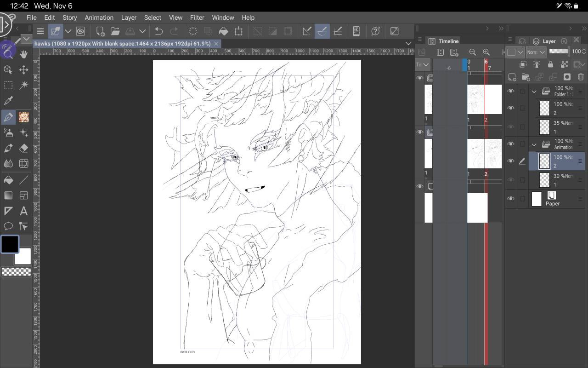Select the Hand (move canvas) tool

point(23,54)
